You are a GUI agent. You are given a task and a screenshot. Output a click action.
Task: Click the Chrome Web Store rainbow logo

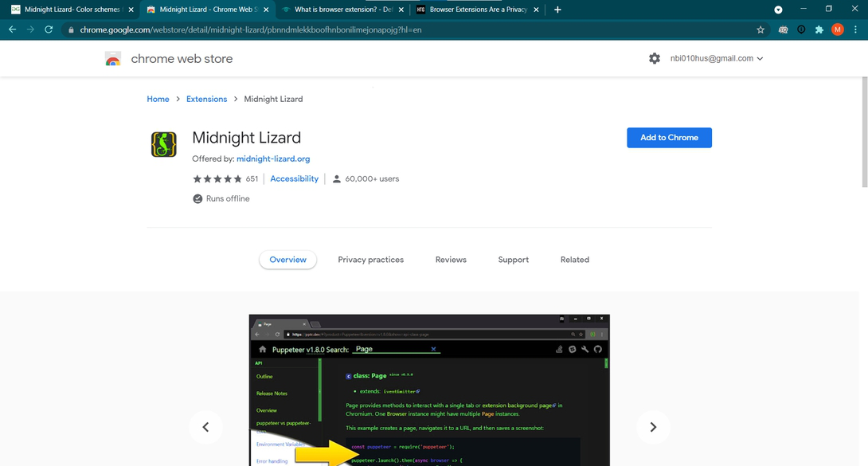click(113, 59)
